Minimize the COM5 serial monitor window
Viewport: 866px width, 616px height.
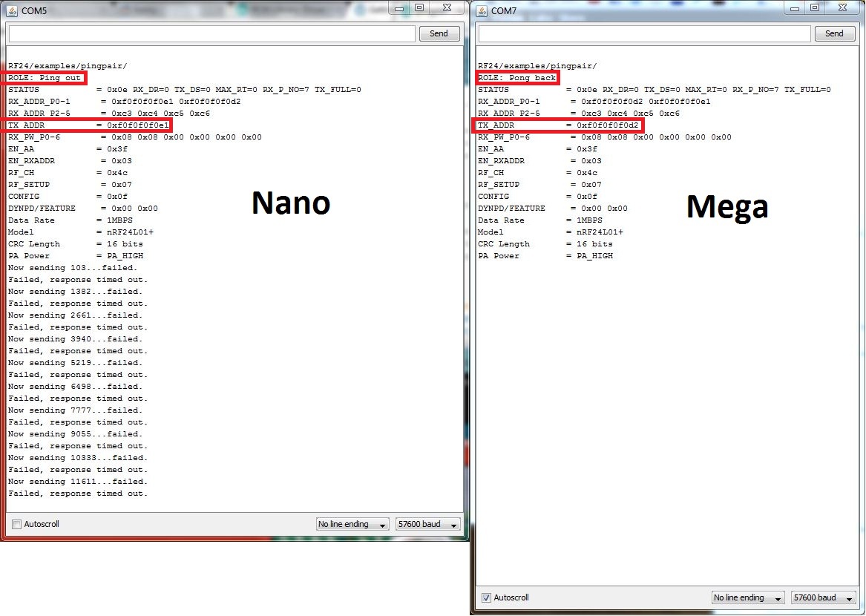(399, 7)
